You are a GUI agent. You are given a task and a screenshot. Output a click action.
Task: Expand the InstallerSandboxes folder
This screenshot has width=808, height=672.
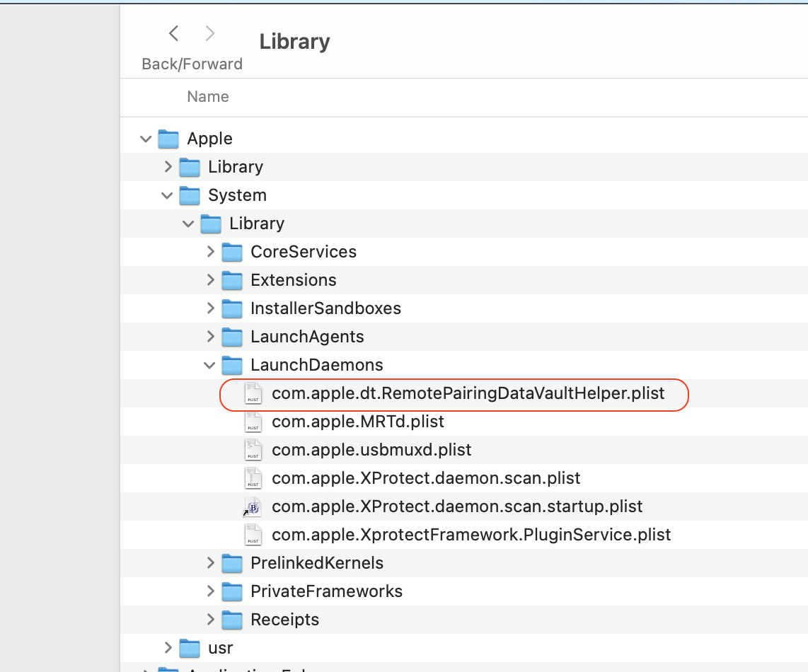click(210, 308)
